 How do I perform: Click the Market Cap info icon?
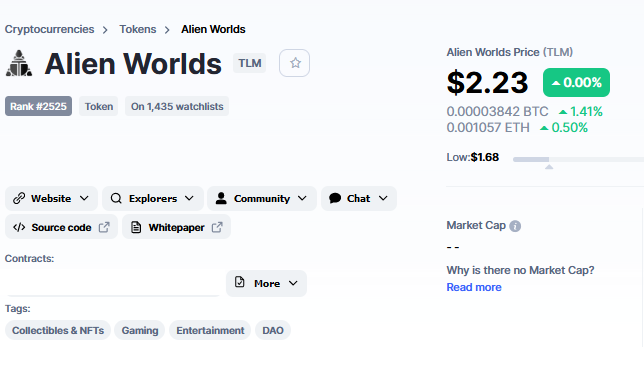(x=515, y=226)
